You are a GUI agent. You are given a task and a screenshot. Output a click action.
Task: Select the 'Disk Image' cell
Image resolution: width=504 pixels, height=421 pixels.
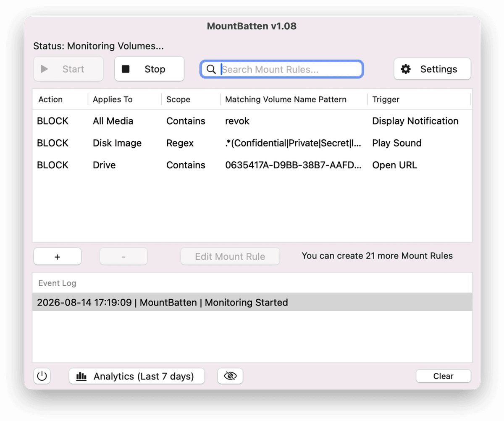[117, 143]
